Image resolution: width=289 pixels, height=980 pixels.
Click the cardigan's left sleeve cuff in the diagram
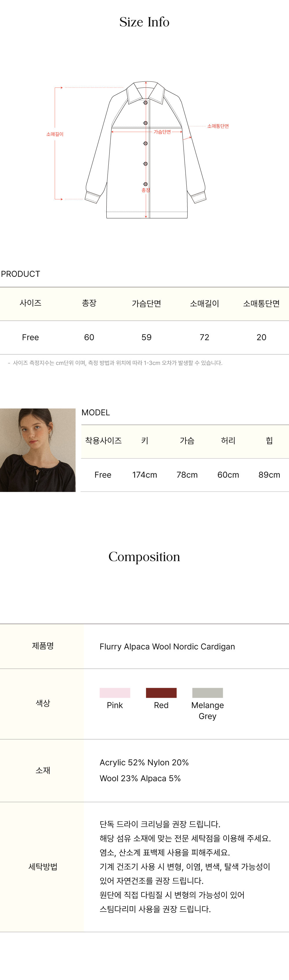point(92,197)
